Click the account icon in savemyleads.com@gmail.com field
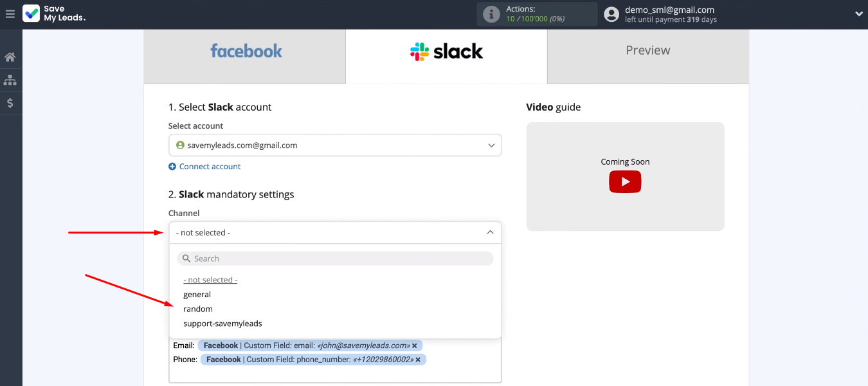Screen dimensions: 868x386 click(181, 145)
